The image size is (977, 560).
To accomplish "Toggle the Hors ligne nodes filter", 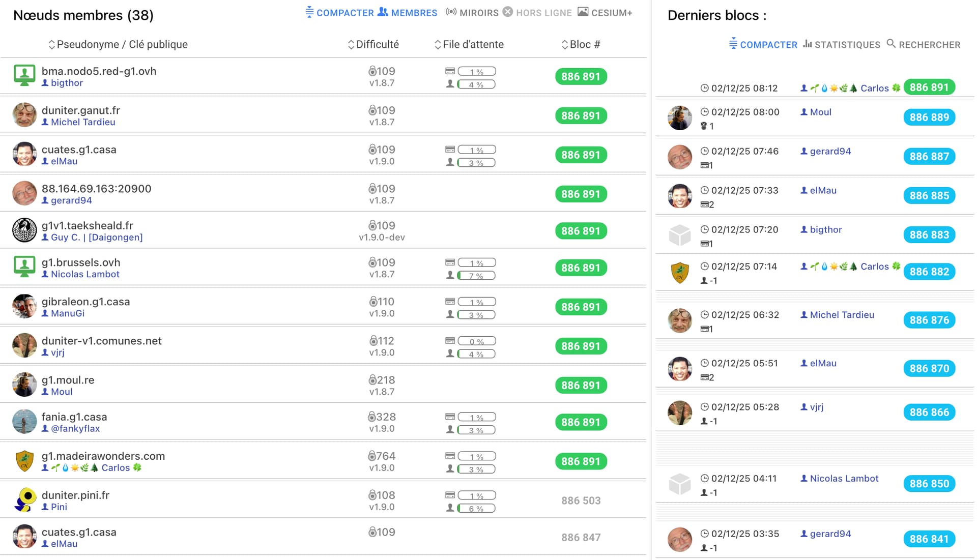I will pyautogui.click(x=543, y=13).
